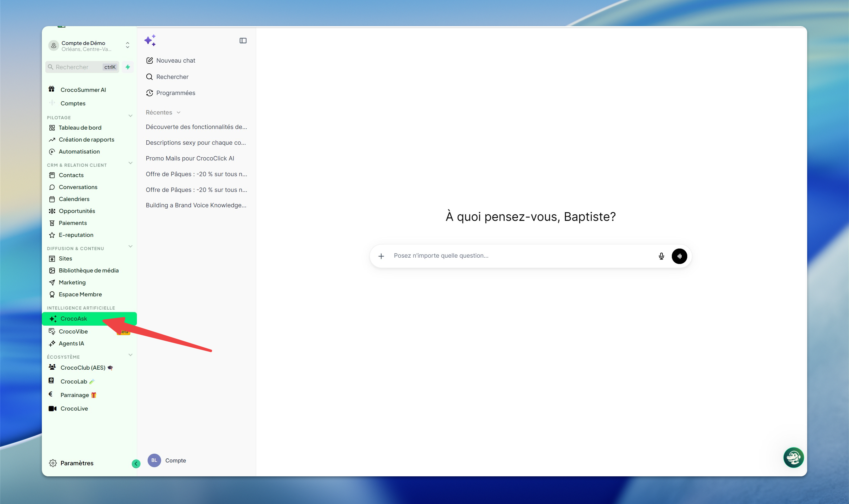Click the black voice mode button
This screenshot has width=849, height=504.
click(x=679, y=256)
